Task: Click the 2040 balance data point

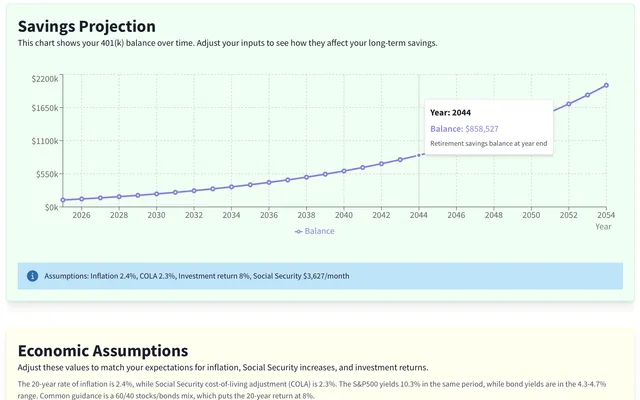Action: tap(344, 171)
